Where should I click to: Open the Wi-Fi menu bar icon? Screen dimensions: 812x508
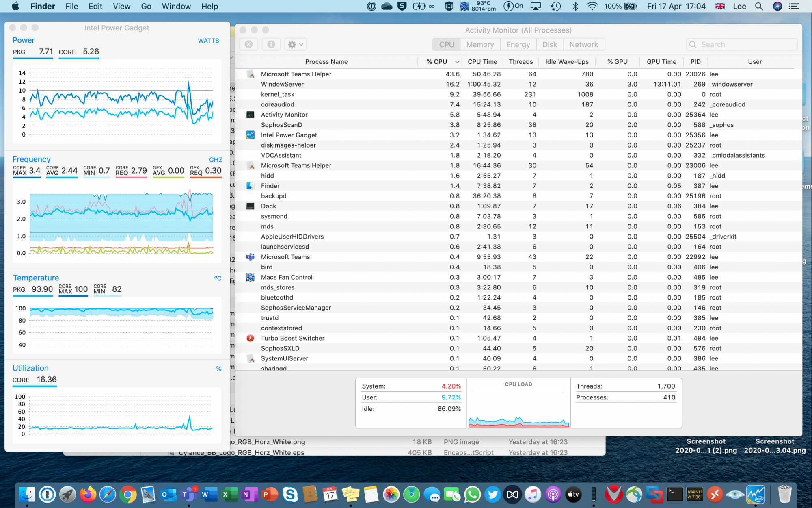592,6
